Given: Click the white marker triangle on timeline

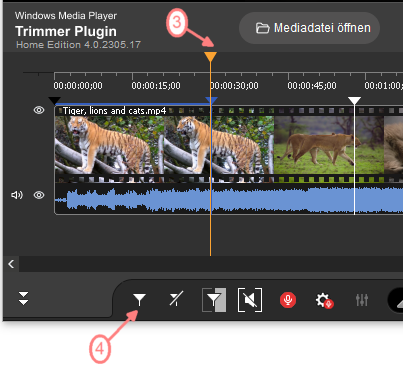Looking at the screenshot, I should [x=354, y=100].
